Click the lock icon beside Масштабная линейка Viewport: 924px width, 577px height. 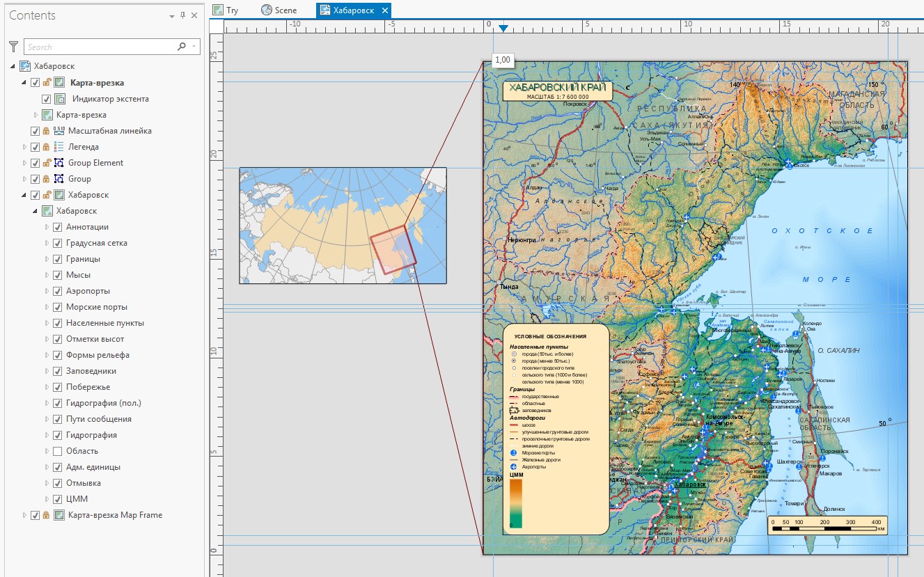coord(46,131)
